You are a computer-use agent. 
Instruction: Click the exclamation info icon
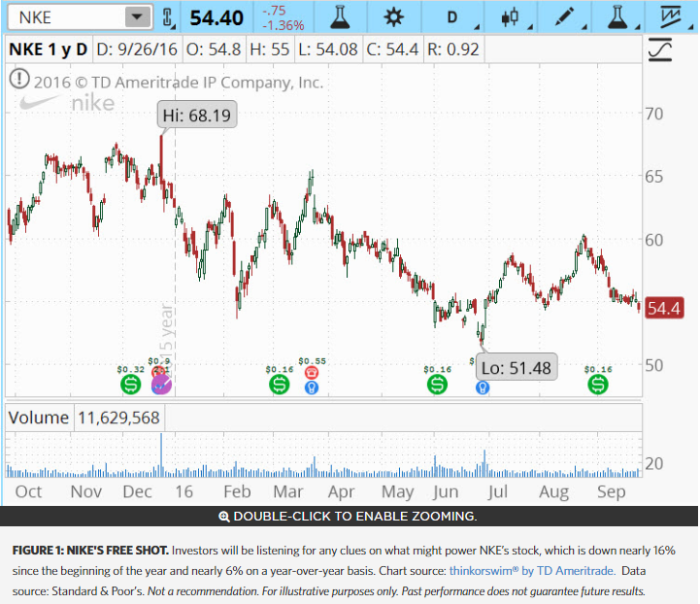(x=19, y=79)
